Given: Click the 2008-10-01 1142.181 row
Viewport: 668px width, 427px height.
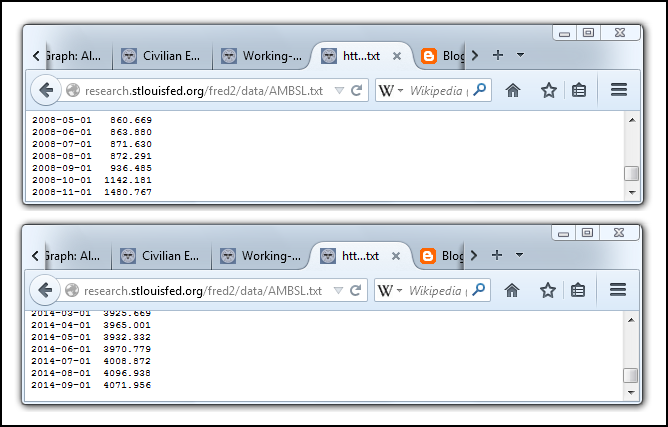Looking at the screenshot, I should (92, 180).
